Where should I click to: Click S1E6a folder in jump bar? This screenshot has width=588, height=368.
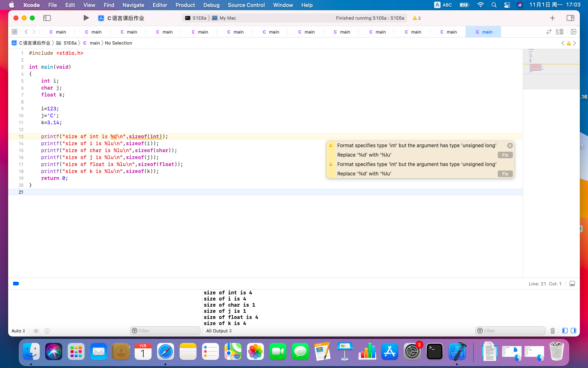pos(67,43)
